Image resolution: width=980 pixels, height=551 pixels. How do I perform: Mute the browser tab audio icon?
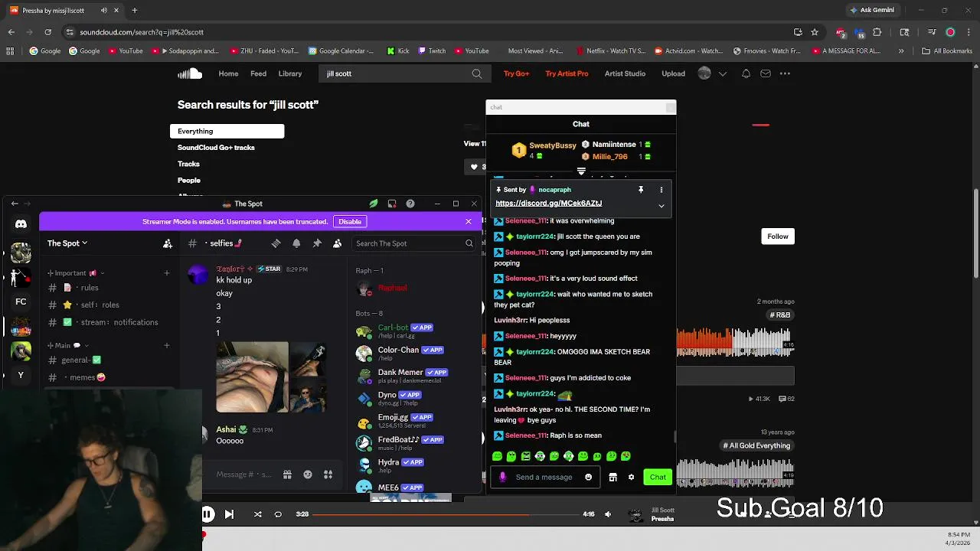click(104, 11)
